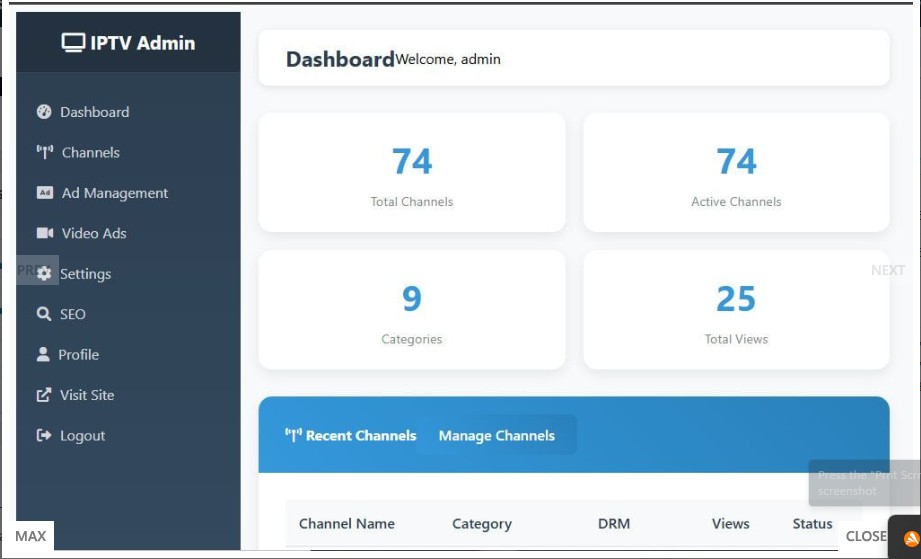Select the Total Views stat card
921x559 pixels.
pyautogui.click(x=736, y=310)
